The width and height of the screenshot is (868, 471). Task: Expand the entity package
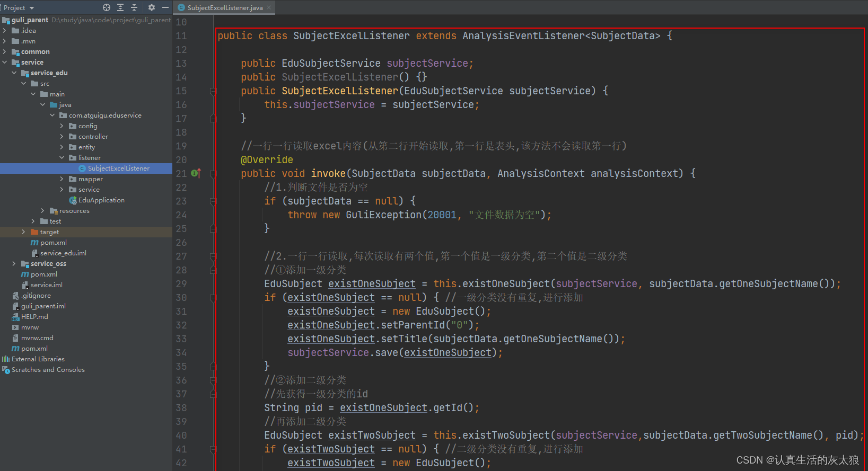pos(62,147)
